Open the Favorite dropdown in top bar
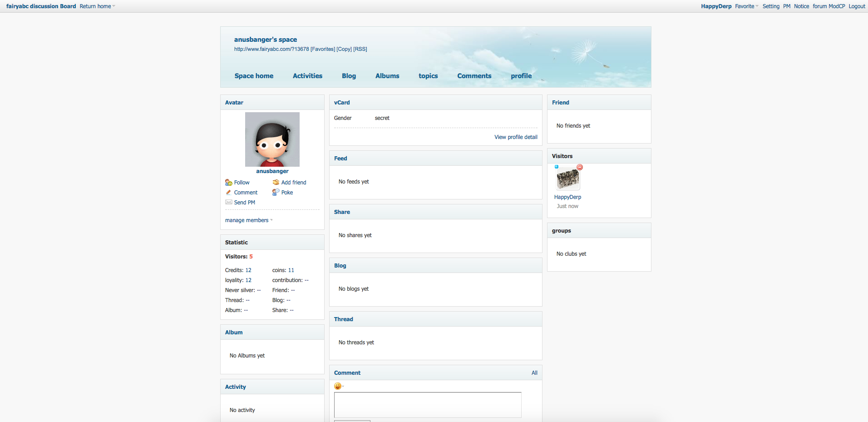868x422 pixels. tap(746, 6)
